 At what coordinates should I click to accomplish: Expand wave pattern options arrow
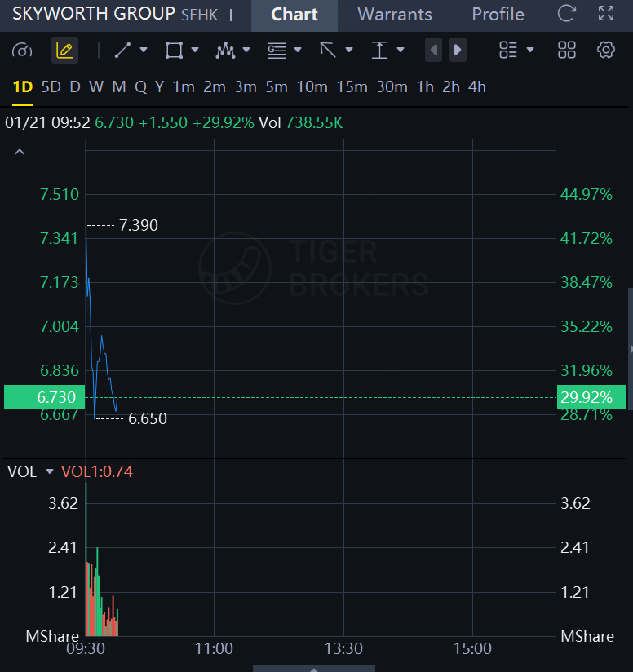pyautogui.click(x=246, y=50)
